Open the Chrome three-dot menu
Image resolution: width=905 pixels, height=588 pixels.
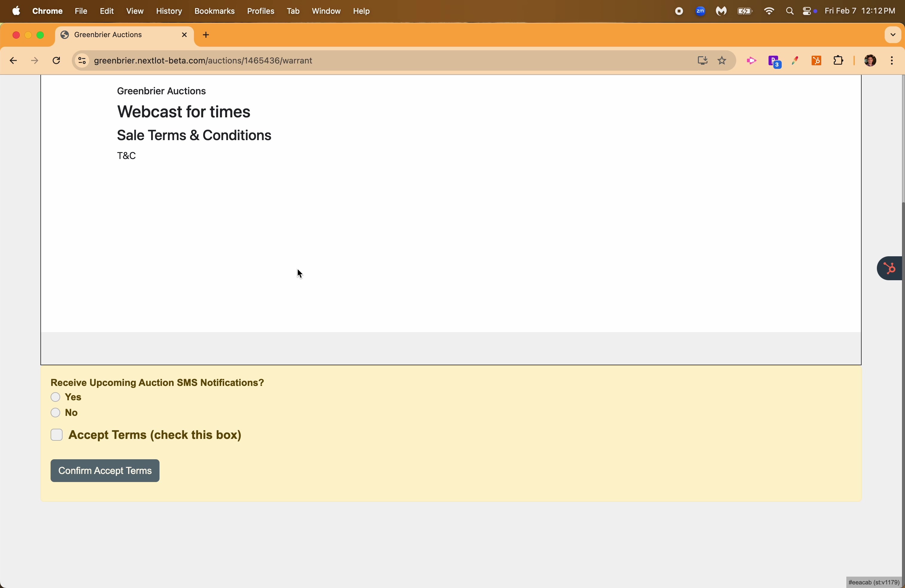click(892, 61)
